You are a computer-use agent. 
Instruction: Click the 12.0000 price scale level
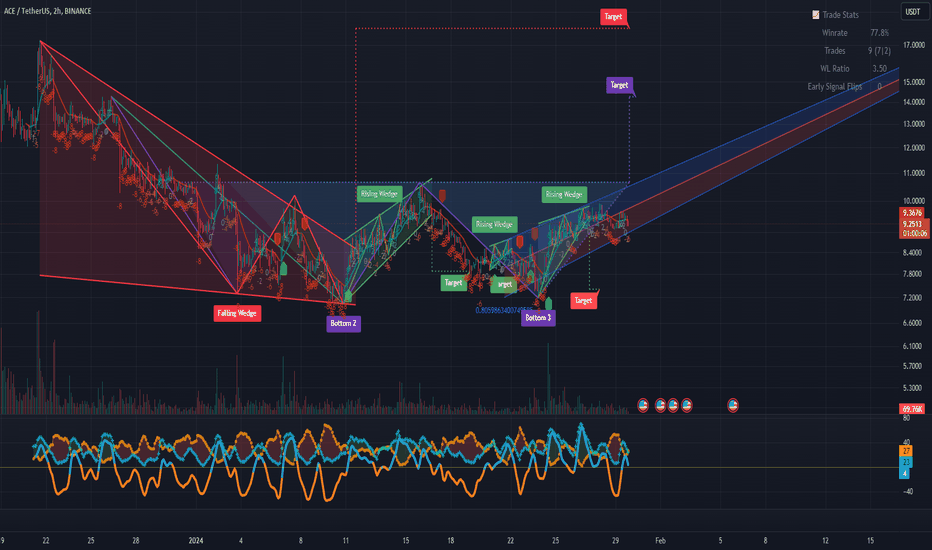[914, 147]
